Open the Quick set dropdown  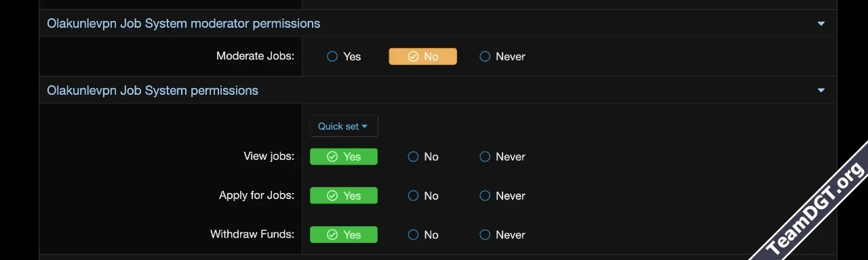(x=344, y=126)
